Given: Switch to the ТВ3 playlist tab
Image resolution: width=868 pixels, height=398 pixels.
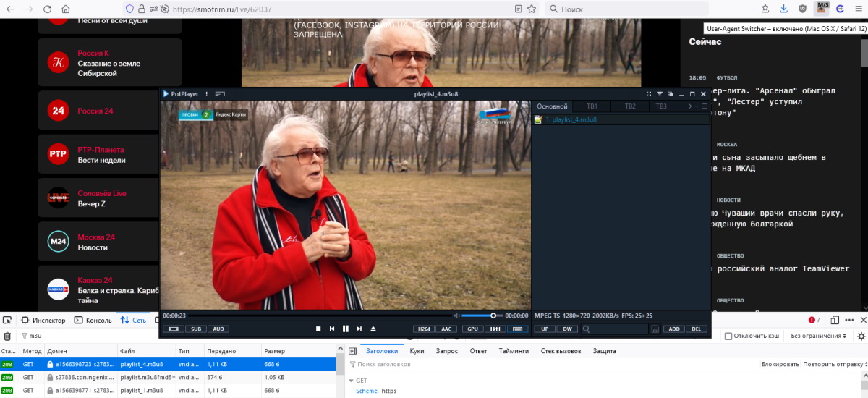Looking at the screenshot, I should click(x=661, y=106).
